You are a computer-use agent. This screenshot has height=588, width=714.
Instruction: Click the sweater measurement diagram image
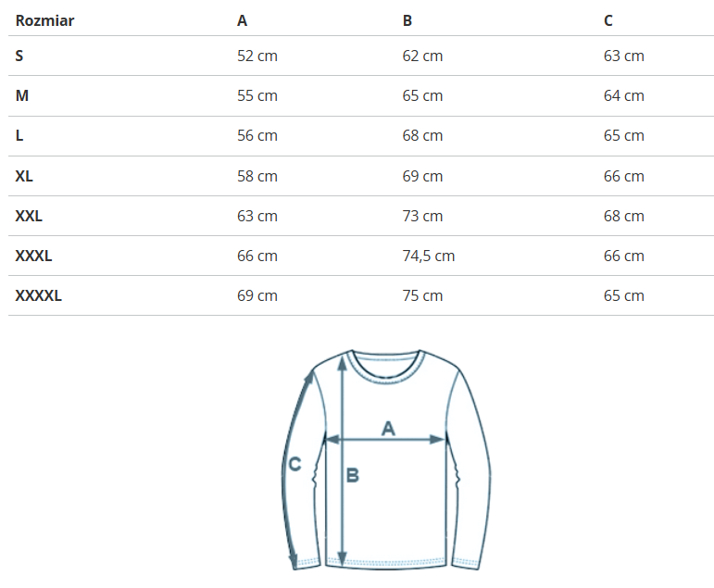click(385, 459)
